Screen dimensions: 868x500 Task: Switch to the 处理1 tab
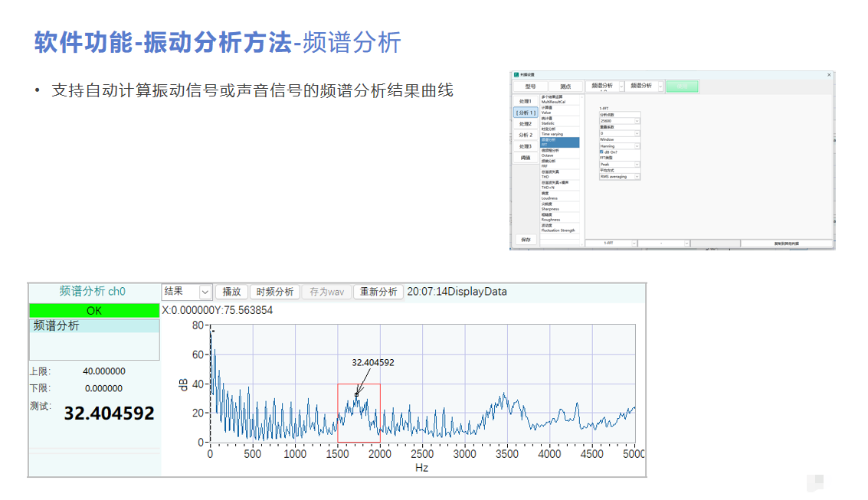pos(525,101)
